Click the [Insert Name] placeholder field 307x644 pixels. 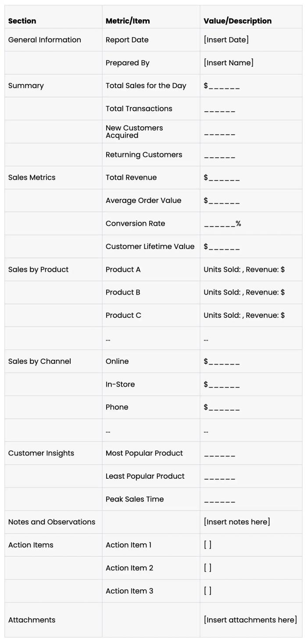pyautogui.click(x=228, y=63)
